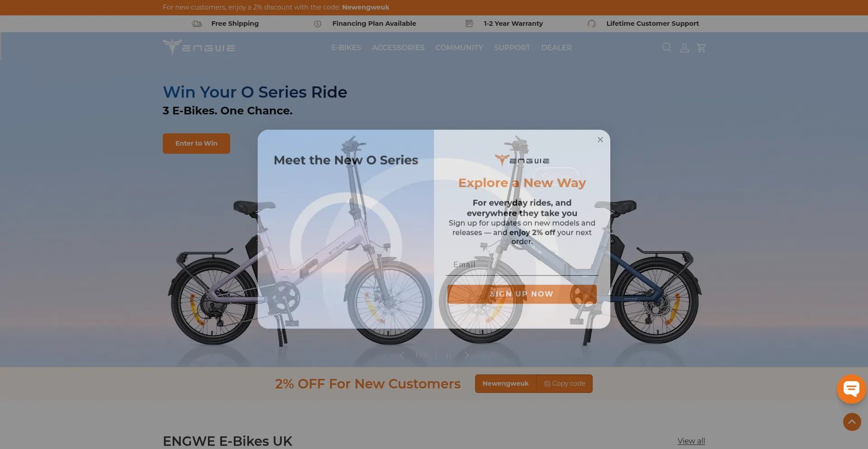
Task: Click 'Explore a New Way' popup heading
Action: coord(522,183)
